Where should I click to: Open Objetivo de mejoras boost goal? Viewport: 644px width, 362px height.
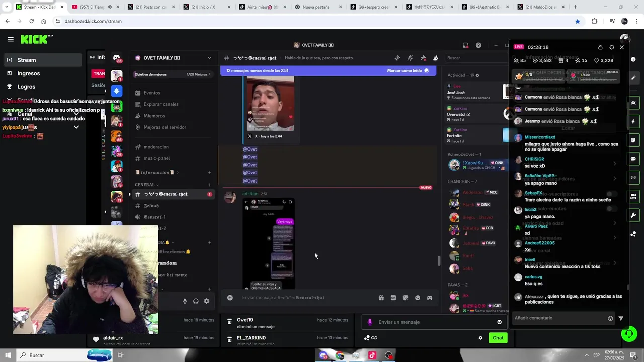point(173,74)
